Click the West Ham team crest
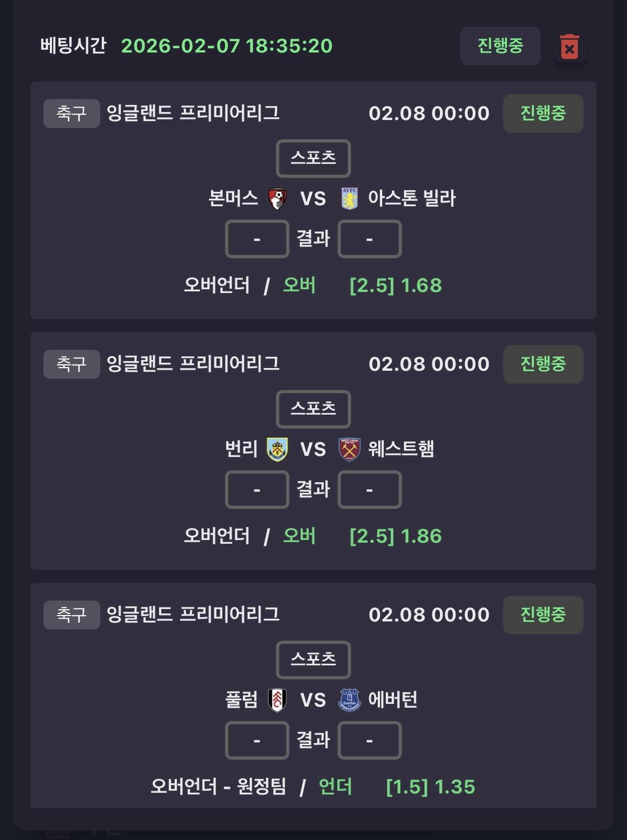Viewport: 627px width, 840px height. 349,449
